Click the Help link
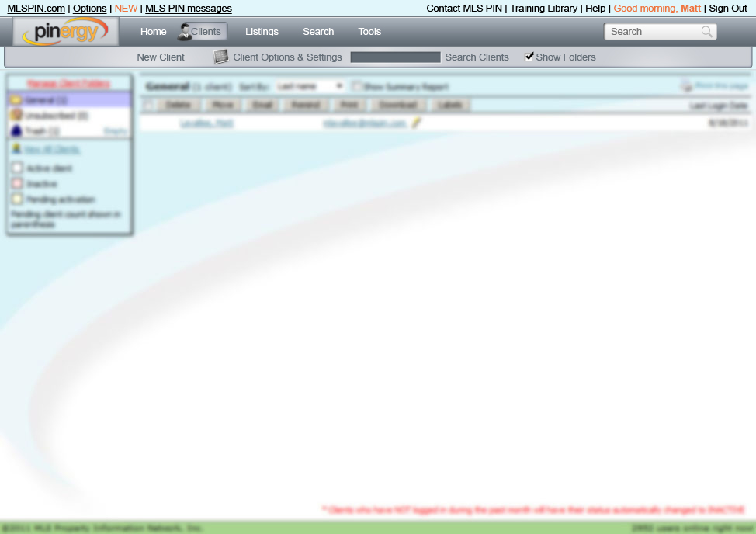The width and height of the screenshot is (756, 534). (595, 9)
